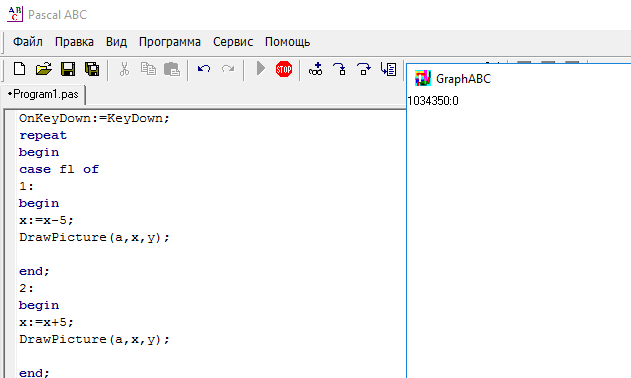Add watch expression glasses icon

tap(316, 69)
